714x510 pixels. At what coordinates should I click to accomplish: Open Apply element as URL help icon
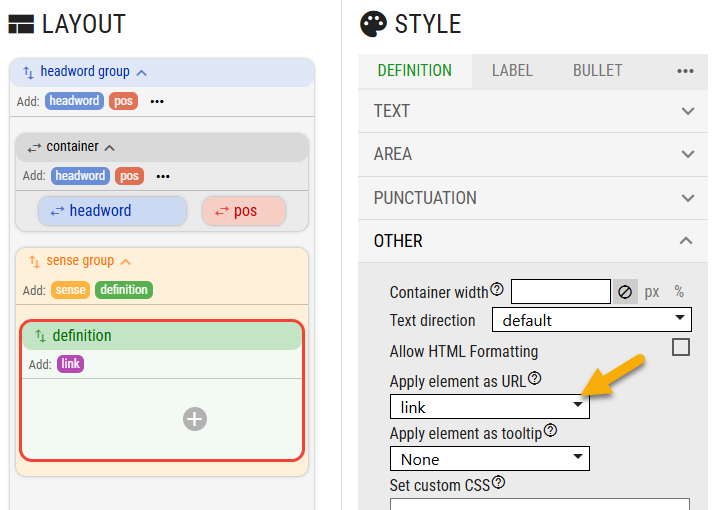click(x=535, y=378)
